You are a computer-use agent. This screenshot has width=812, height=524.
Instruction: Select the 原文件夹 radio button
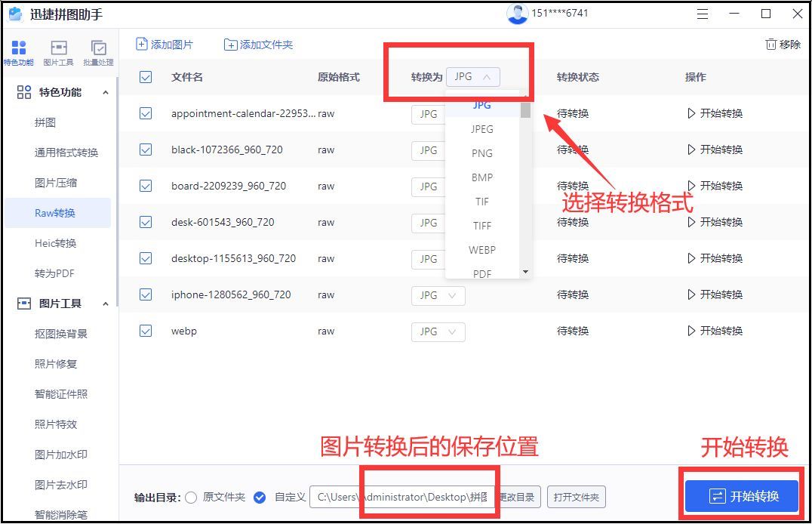pos(191,498)
